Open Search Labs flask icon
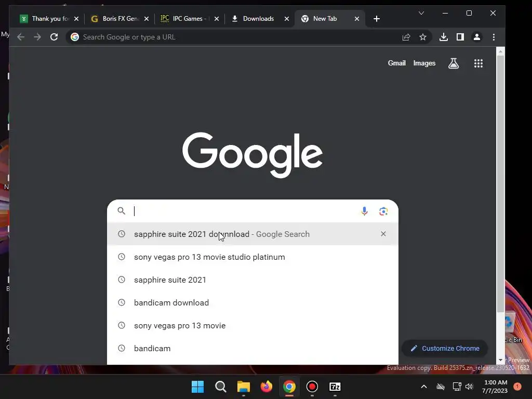 coord(454,63)
